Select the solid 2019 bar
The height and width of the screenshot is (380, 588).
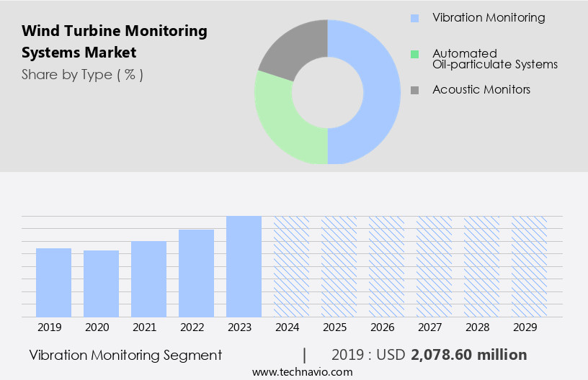click(54, 282)
